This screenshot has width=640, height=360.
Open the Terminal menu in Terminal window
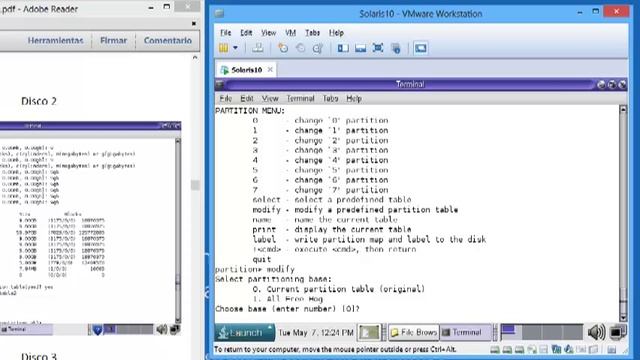pyautogui.click(x=300, y=98)
